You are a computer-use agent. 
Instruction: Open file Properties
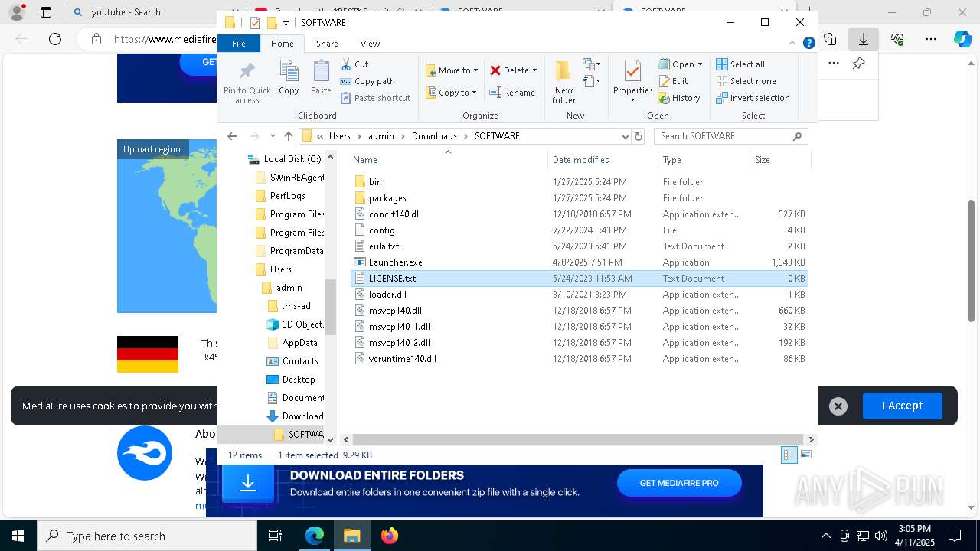pyautogui.click(x=632, y=82)
